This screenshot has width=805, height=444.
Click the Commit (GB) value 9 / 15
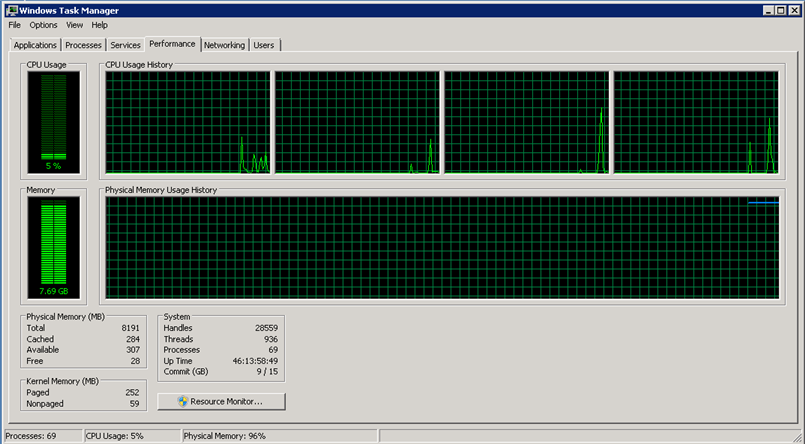[267, 372]
